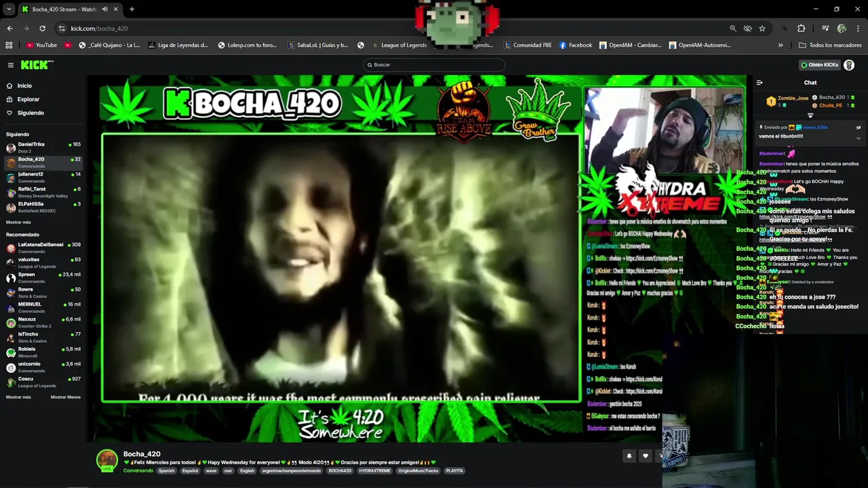Open IsTincho recommended channel
Screen dimensions: 868x488
43,337
